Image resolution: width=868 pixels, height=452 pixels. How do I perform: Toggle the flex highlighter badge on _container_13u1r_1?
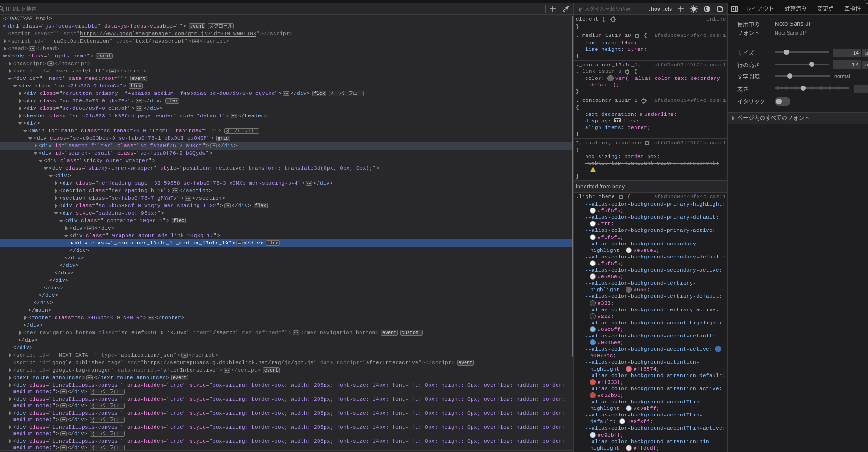273,243
